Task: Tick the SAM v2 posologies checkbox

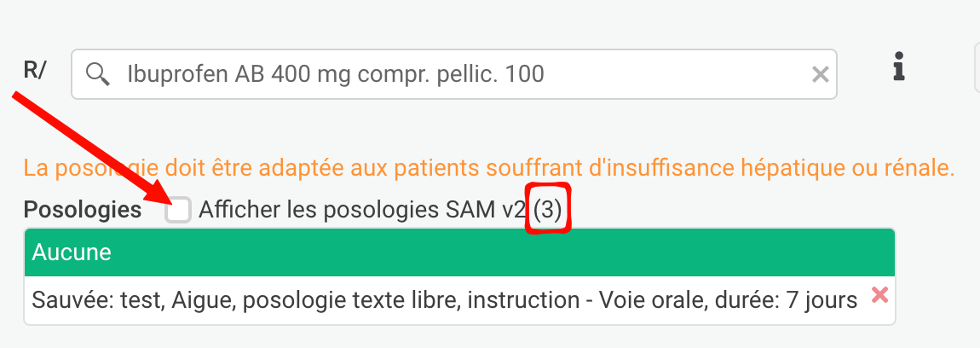Action: coord(178,210)
